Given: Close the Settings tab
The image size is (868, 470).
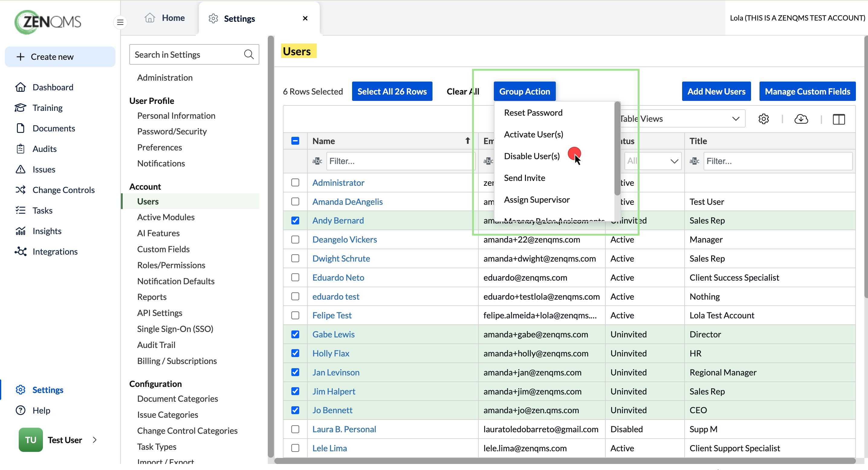Looking at the screenshot, I should tap(305, 18).
